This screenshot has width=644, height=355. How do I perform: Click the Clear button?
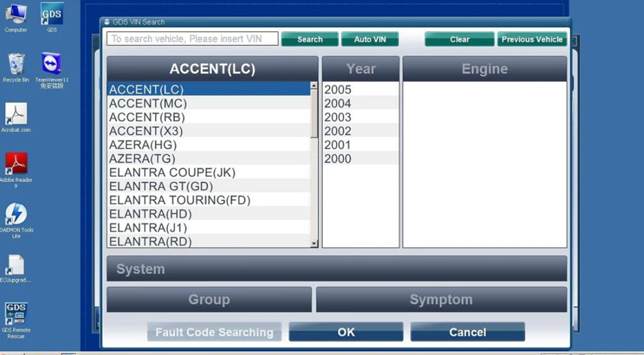pos(459,39)
